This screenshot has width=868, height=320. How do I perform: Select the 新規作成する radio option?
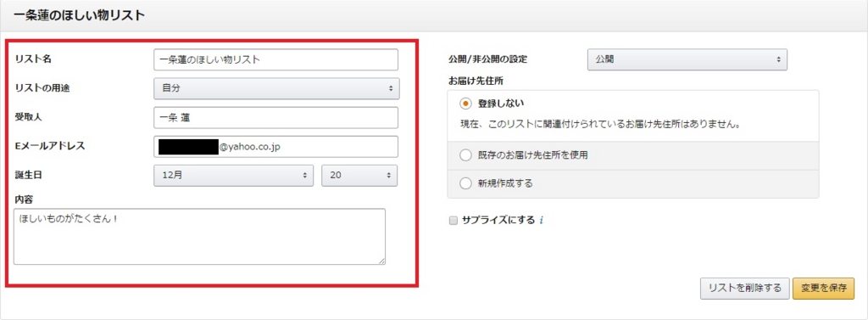(x=465, y=183)
